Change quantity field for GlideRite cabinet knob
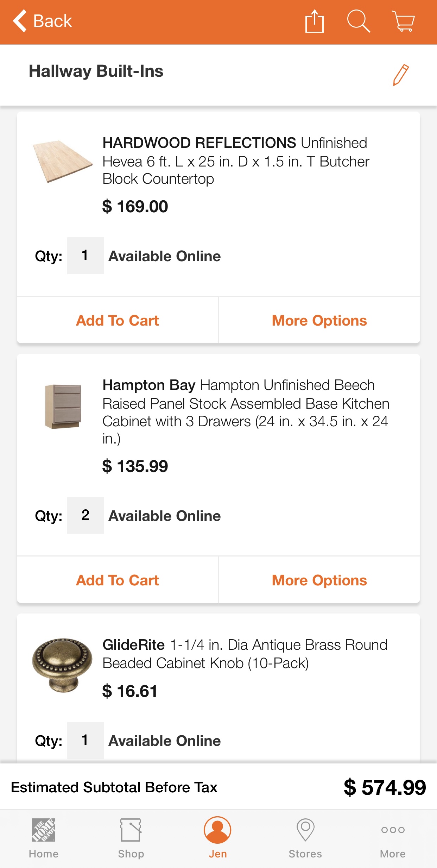437x868 pixels. tap(85, 740)
